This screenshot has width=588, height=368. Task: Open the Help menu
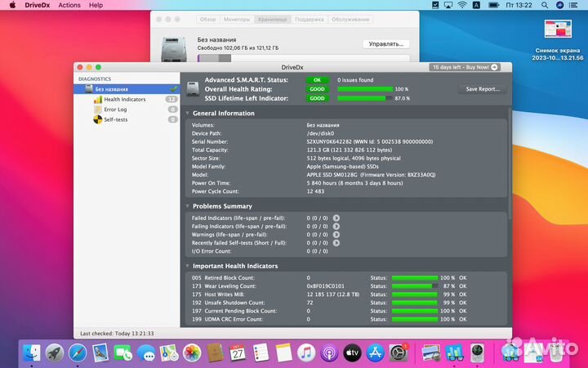tap(96, 5)
